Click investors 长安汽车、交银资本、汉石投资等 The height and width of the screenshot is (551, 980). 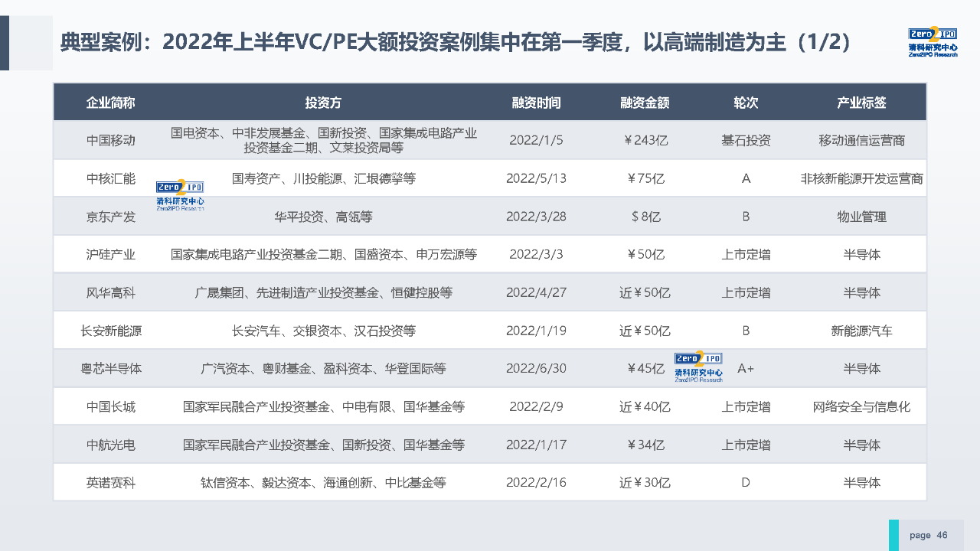(x=324, y=331)
